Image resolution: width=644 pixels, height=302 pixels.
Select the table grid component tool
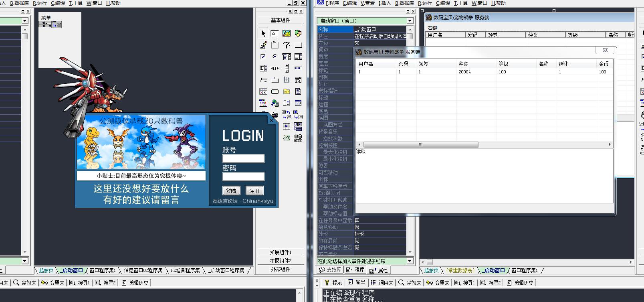pos(287,126)
